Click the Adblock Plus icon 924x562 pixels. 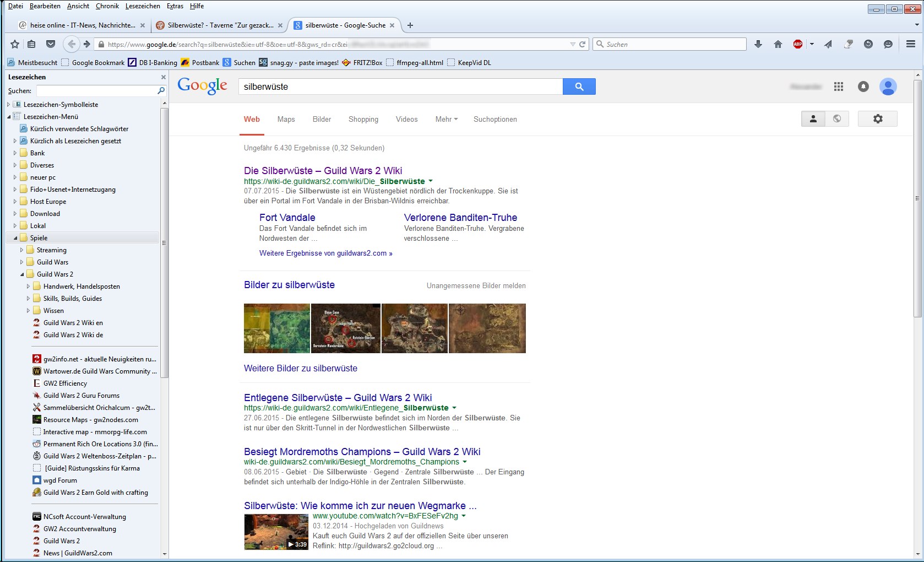[x=797, y=44]
